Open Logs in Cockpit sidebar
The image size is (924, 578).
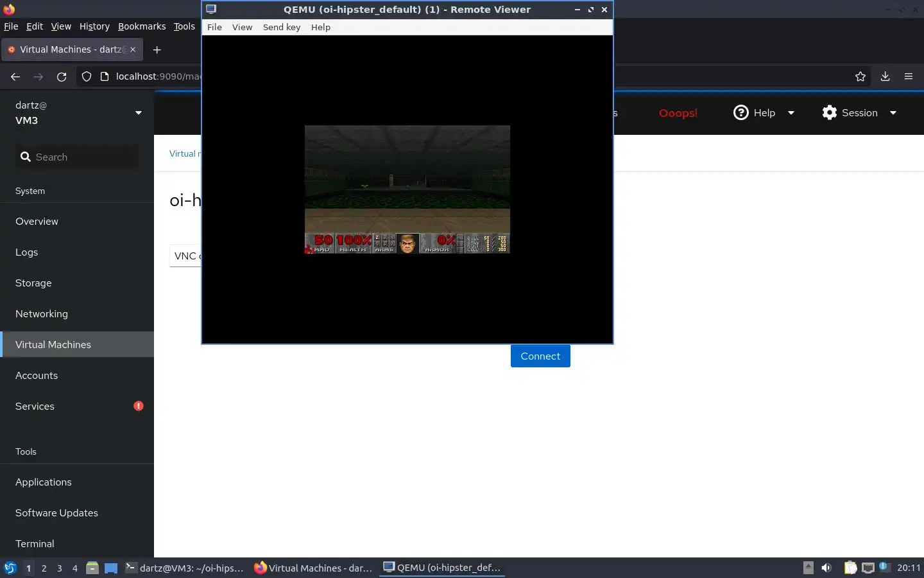pos(77,252)
